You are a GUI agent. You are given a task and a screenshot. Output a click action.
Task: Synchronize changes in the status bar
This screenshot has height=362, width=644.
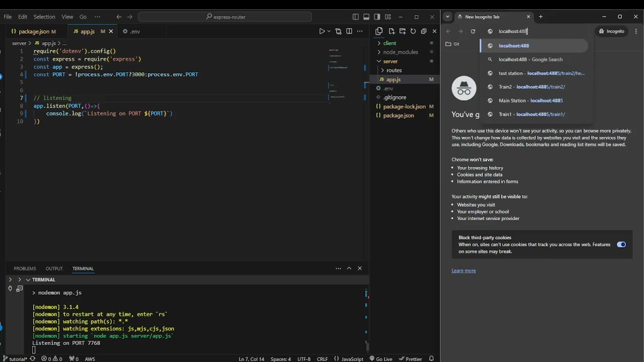tap(33, 359)
